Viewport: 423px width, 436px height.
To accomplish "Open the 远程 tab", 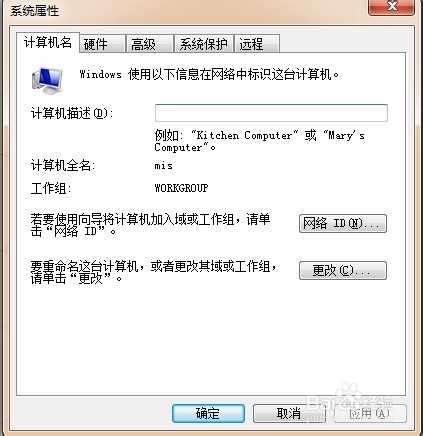I will 257,44.
